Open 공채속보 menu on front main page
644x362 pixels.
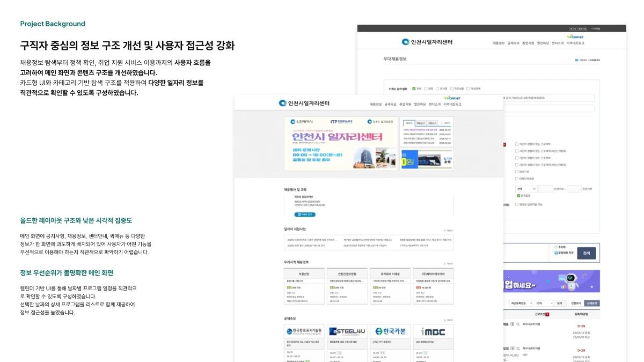pyautogui.click(x=391, y=104)
